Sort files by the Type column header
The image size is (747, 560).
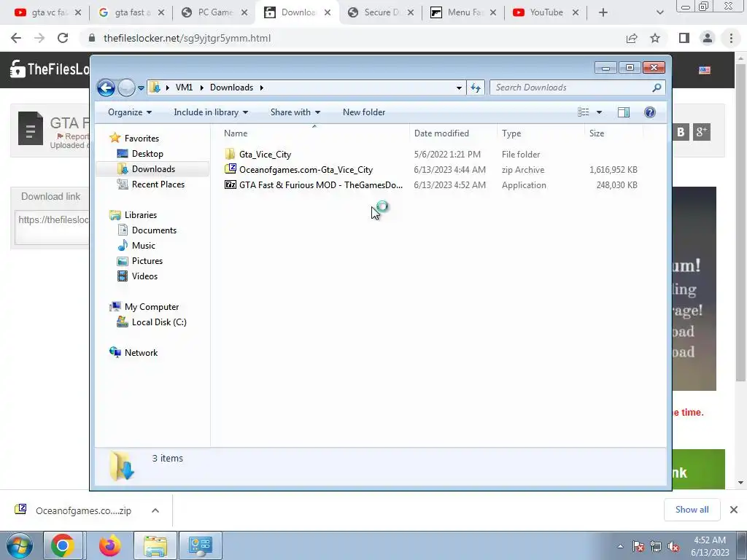click(541, 133)
